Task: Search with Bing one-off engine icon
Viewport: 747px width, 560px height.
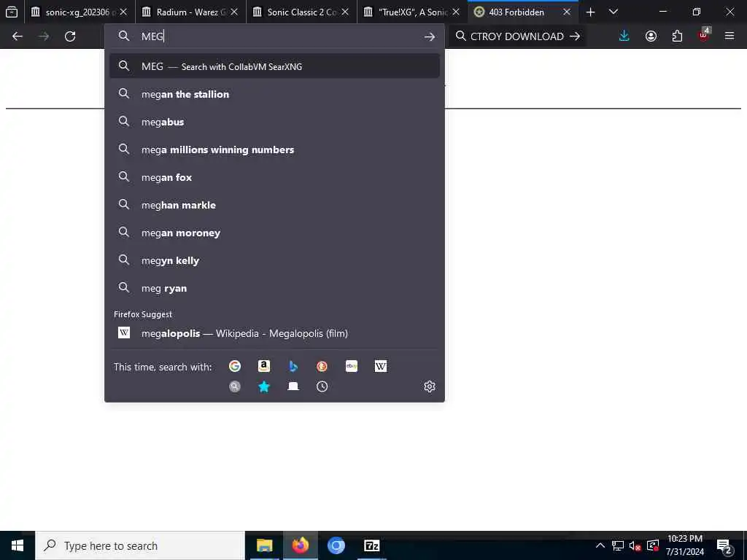Action: pyautogui.click(x=293, y=366)
